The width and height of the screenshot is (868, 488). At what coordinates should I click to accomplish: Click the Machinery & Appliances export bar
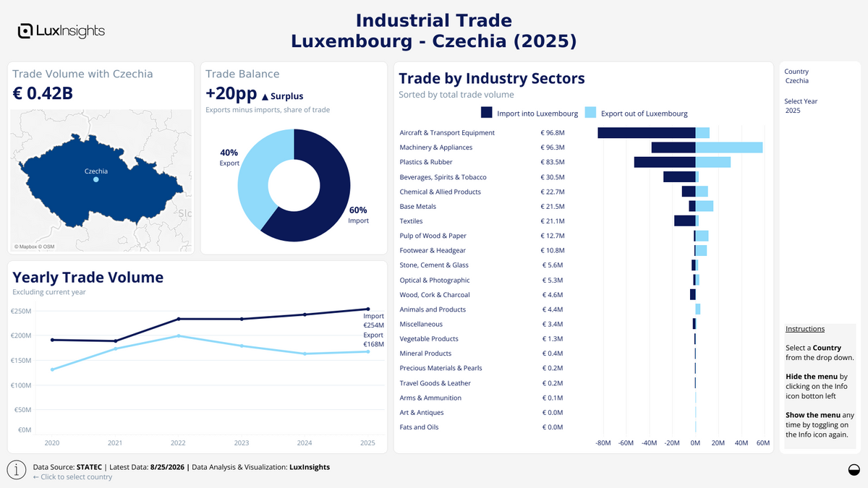pyautogui.click(x=729, y=147)
